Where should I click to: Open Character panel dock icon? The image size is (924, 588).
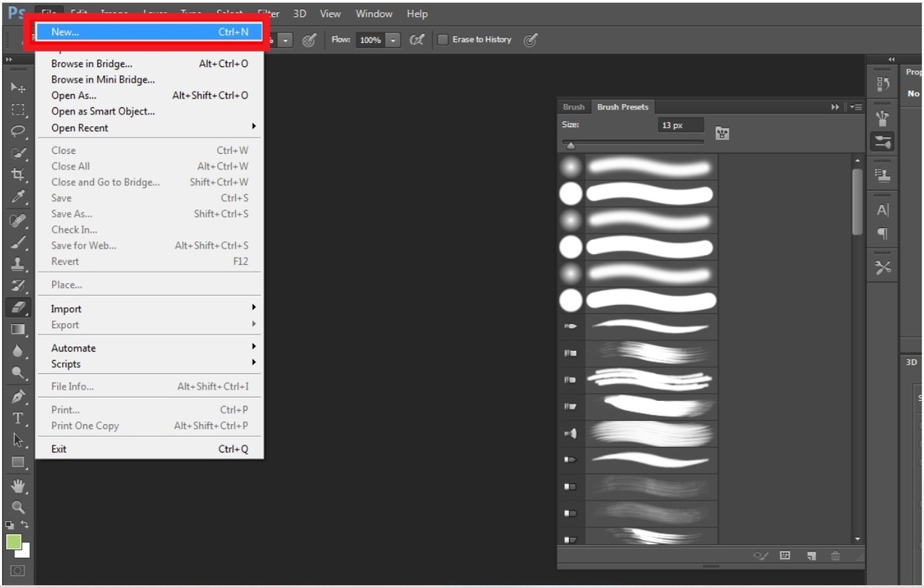coord(882,210)
